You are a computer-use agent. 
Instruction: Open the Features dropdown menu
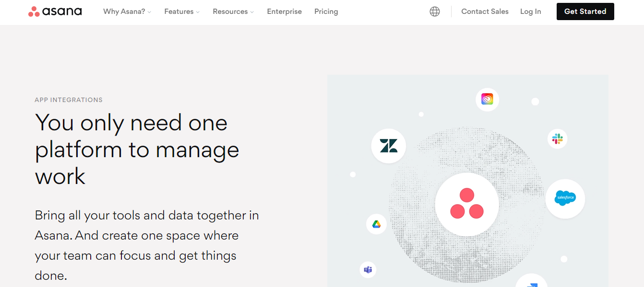click(181, 11)
